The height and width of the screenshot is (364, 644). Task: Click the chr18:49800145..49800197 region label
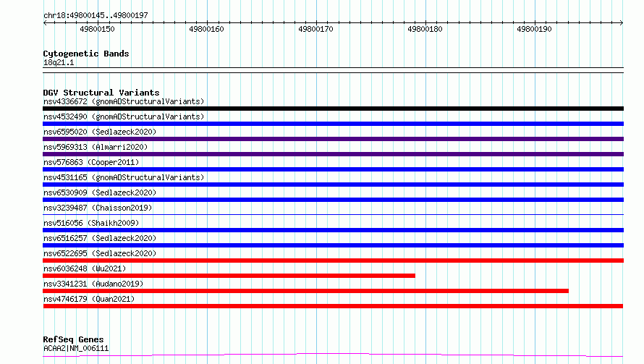96,15
